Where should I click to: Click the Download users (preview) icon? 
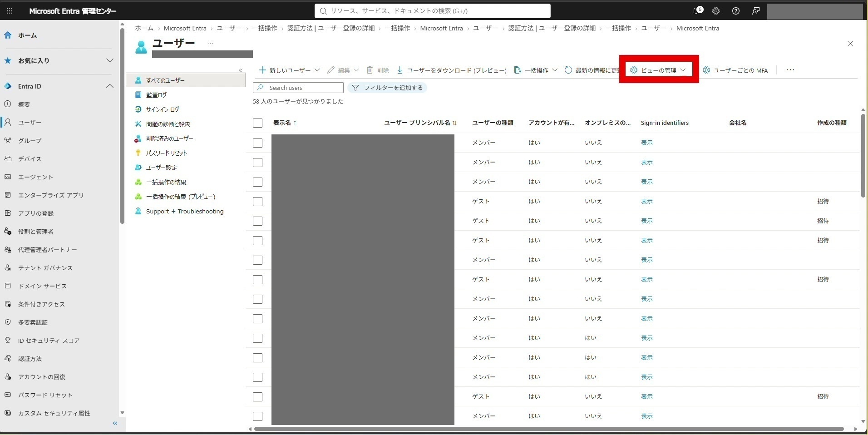coord(399,70)
